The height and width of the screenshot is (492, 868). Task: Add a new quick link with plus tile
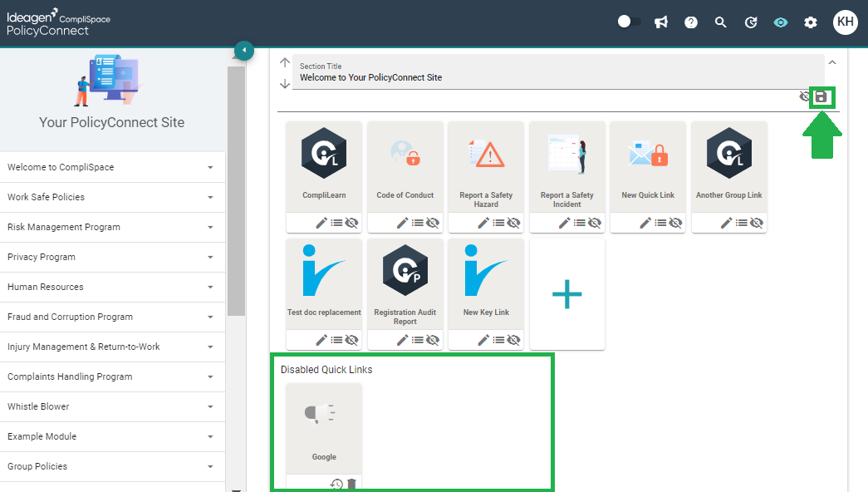(566, 294)
